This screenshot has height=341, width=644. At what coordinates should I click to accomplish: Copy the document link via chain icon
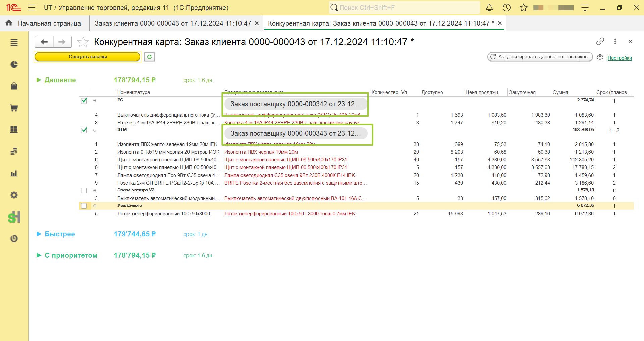pos(600,41)
